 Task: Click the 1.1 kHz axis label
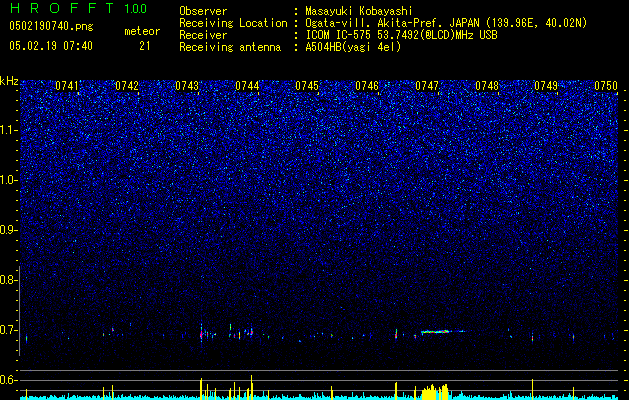8,131
